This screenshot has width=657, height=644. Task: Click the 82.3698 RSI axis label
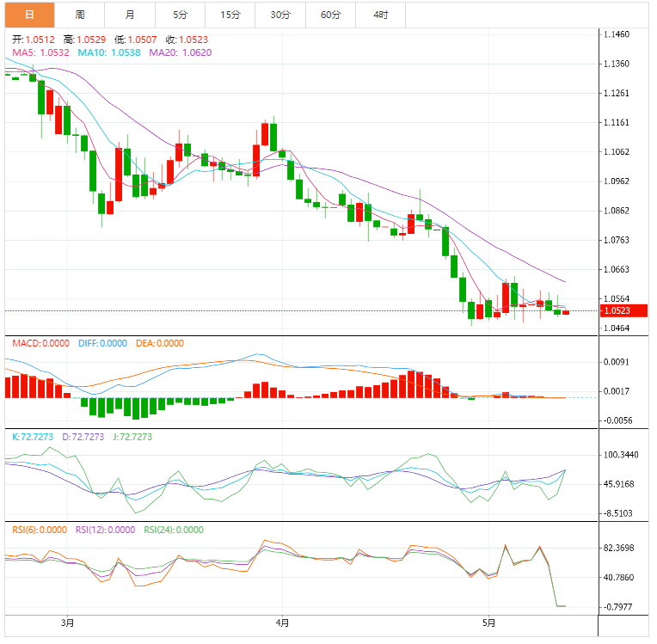coord(619,548)
